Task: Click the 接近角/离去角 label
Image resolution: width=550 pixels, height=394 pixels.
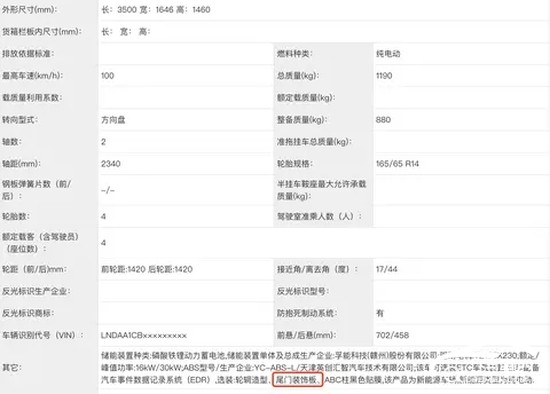Action: click(317, 269)
